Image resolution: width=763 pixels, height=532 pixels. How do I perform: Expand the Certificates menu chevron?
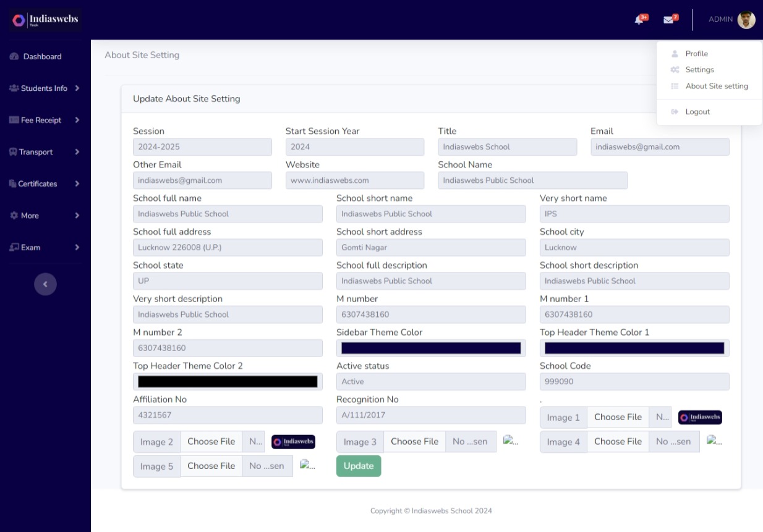coord(77,184)
